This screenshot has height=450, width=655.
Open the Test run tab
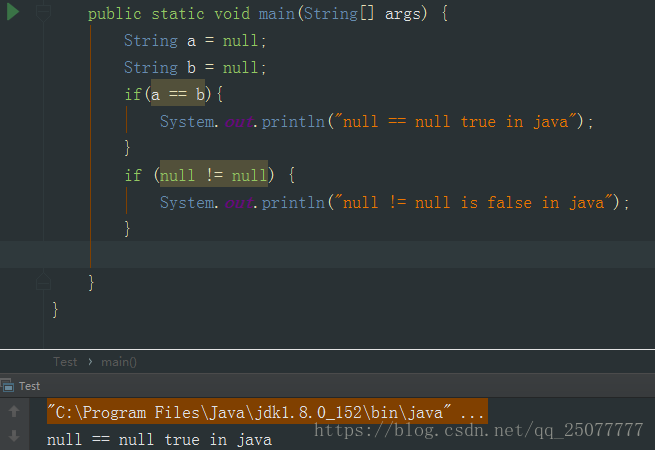pos(29,386)
